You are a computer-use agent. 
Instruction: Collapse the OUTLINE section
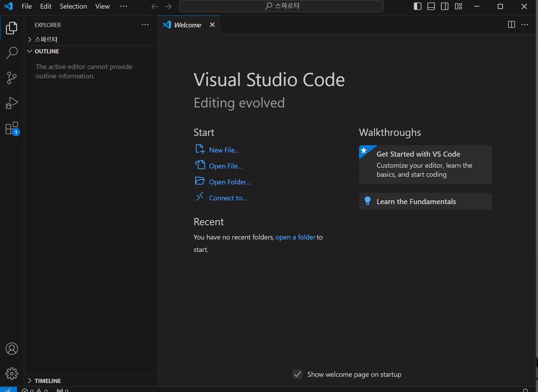pos(91,51)
